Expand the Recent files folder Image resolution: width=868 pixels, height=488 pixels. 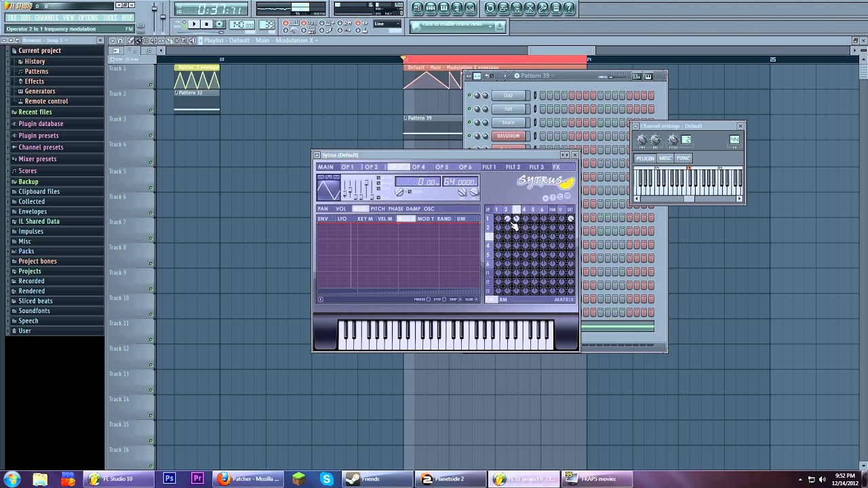pyautogui.click(x=35, y=112)
